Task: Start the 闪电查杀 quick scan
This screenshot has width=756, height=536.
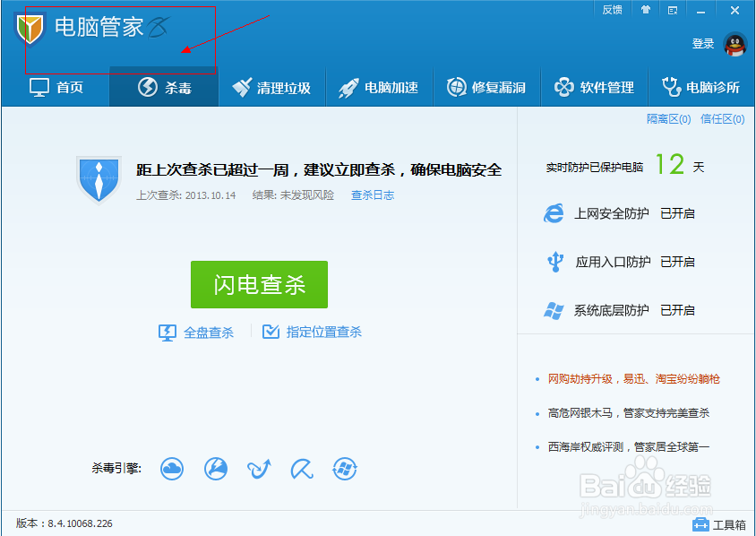Action: (x=260, y=285)
